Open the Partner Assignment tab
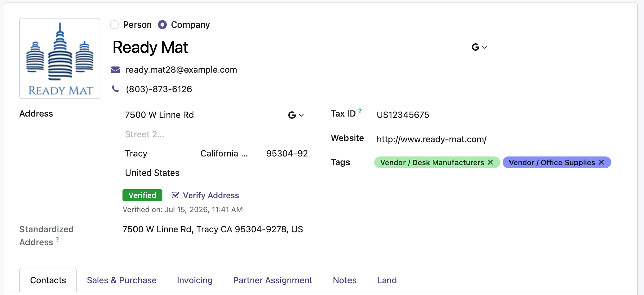This screenshot has width=644, height=295. tap(273, 280)
